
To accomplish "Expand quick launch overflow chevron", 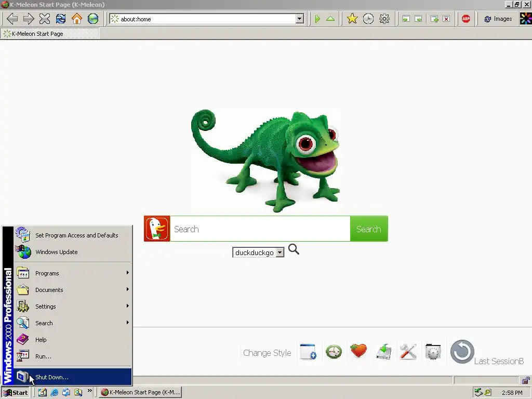I will tap(89, 391).
